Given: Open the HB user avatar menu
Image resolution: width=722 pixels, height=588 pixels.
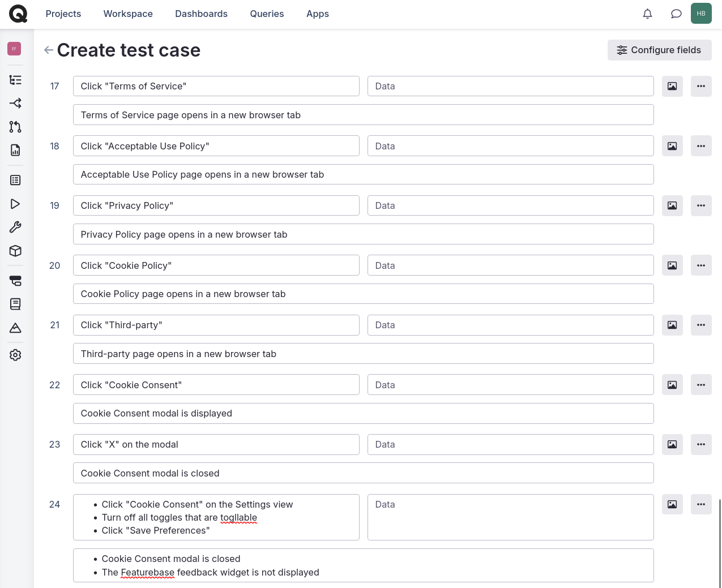Looking at the screenshot, I should (701, 14).
